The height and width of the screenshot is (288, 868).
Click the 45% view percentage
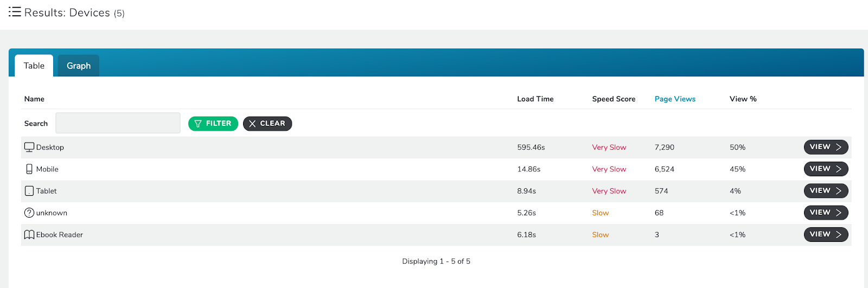[x=737, y=169]
